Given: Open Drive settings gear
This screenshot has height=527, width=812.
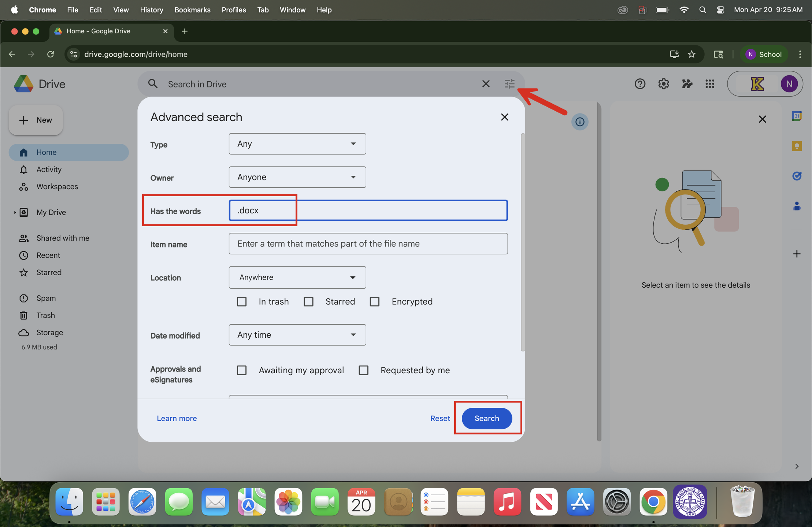Looking at the screenshot, I should tap(663, 84).
